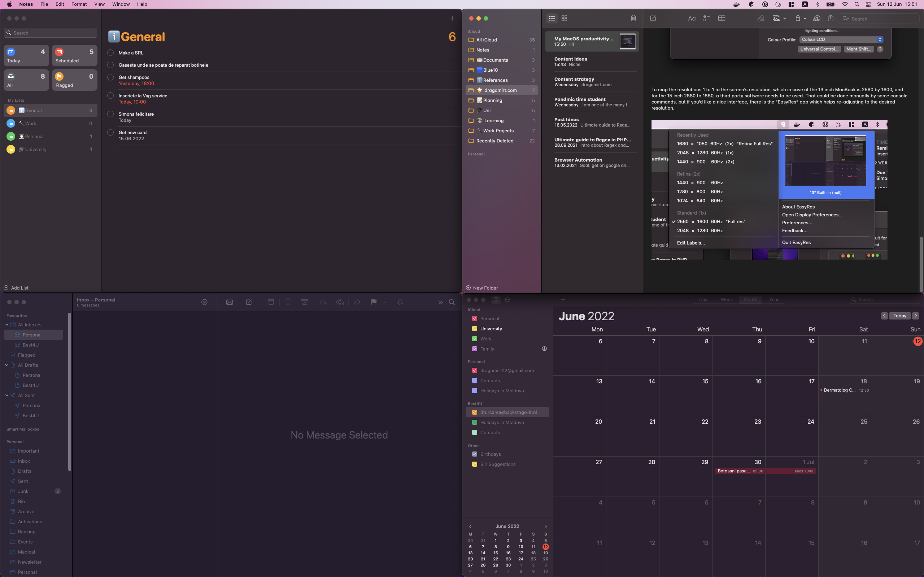Screen dimensions: 924x577
Task: Mark the Get shampoos reminder complete
Action: click(x=110, y=77)
